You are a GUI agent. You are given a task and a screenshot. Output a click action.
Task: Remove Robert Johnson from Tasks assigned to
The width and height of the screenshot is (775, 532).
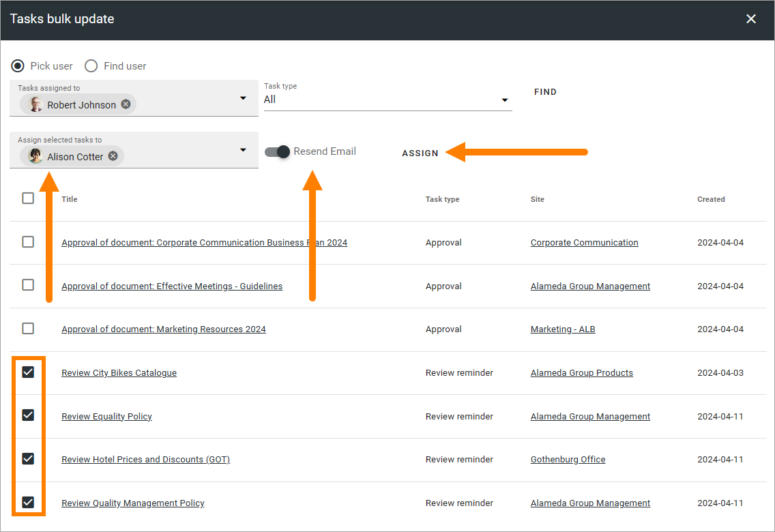[126, 104]
